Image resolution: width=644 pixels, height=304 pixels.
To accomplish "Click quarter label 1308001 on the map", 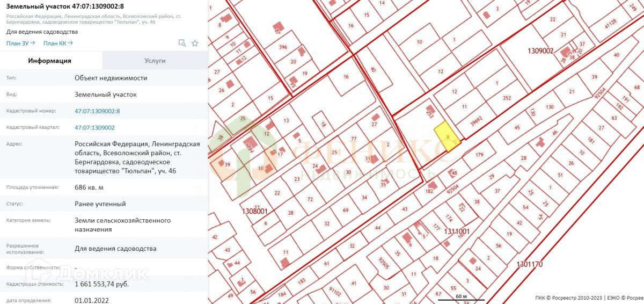I will 255,212.
